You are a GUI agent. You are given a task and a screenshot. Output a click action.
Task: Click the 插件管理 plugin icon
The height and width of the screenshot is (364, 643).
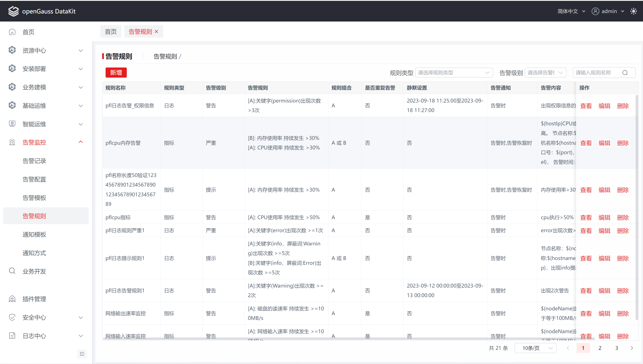[x=12, y=299]
